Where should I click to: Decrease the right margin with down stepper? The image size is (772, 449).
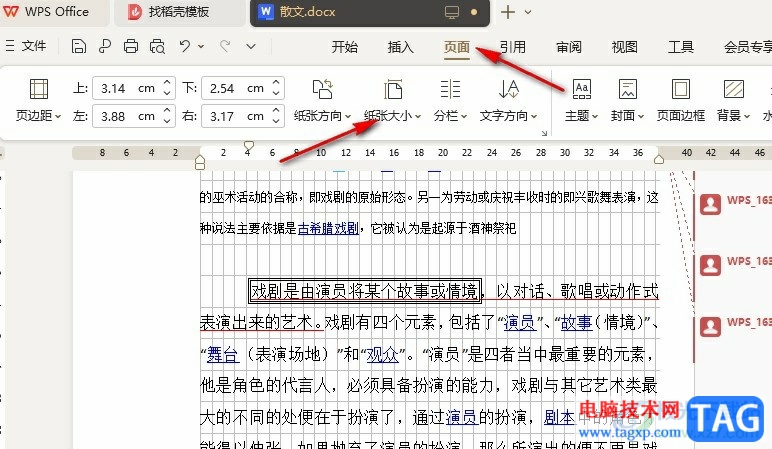[x=276, y=121]
